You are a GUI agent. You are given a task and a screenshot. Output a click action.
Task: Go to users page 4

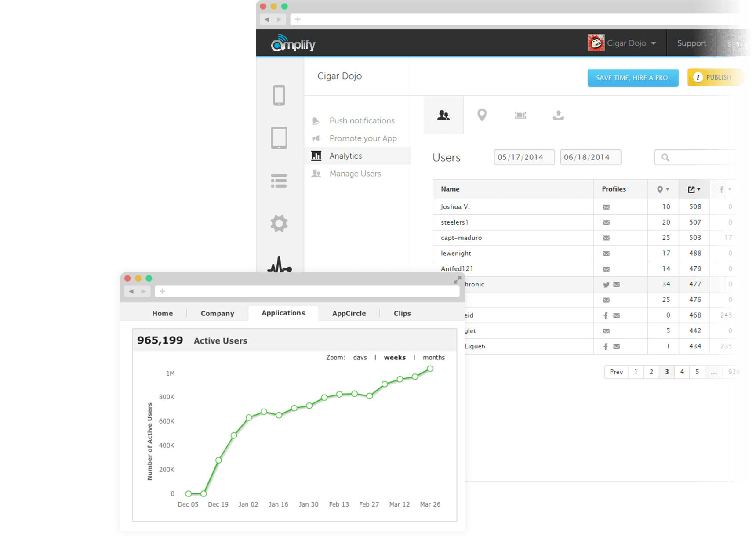682,372
